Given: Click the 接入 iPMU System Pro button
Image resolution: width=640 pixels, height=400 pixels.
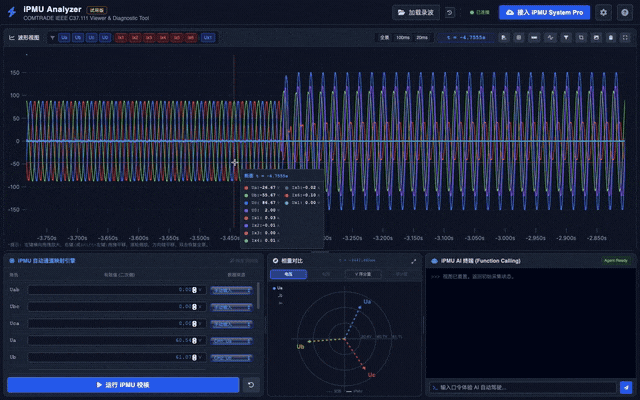Looking at the screenshot, I should (544, 13).
